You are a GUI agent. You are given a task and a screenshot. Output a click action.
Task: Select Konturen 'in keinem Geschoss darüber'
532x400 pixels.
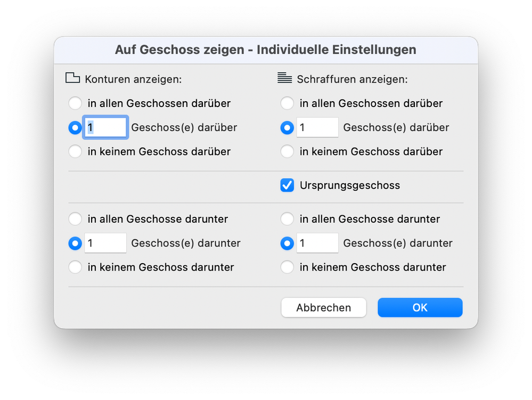tap(75, 152)
